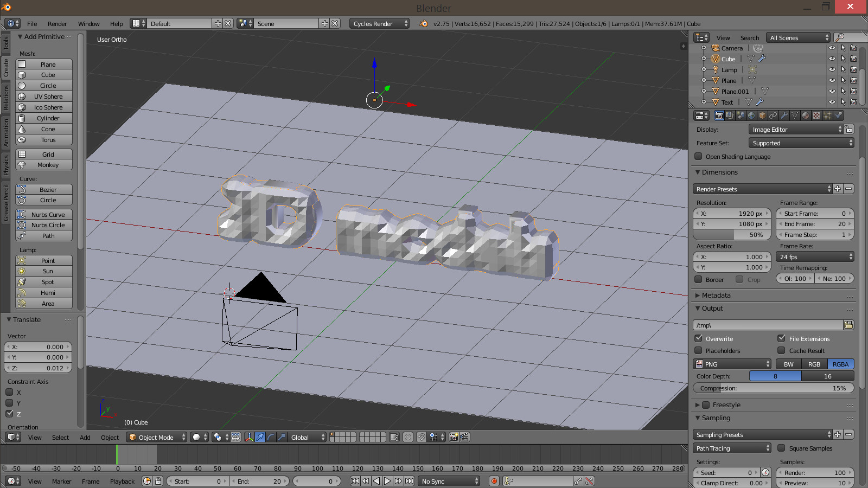Check the X constraint axis checkbox

(9, 392)
